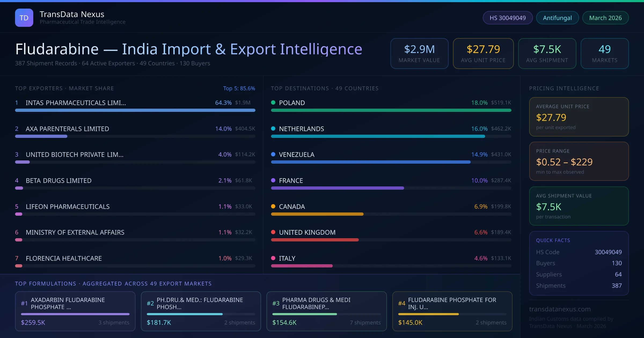Click the red United Kingdom dot marker

click(273, 232)
